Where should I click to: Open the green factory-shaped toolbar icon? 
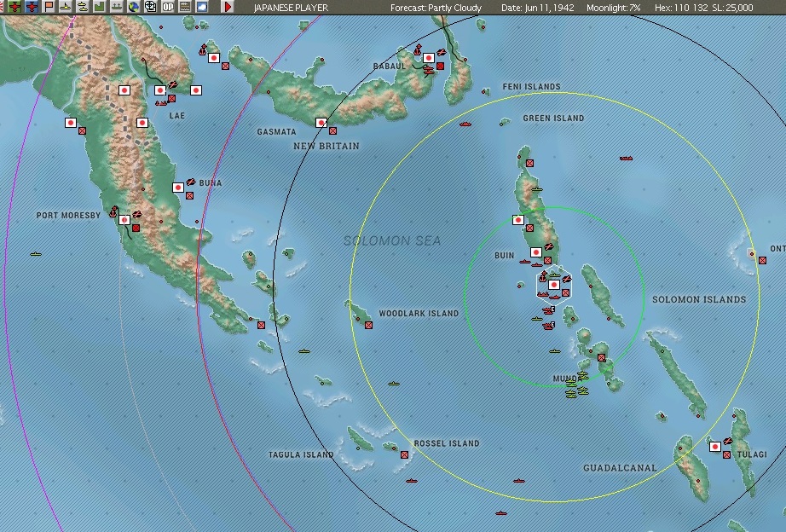[x=100, y=7]
